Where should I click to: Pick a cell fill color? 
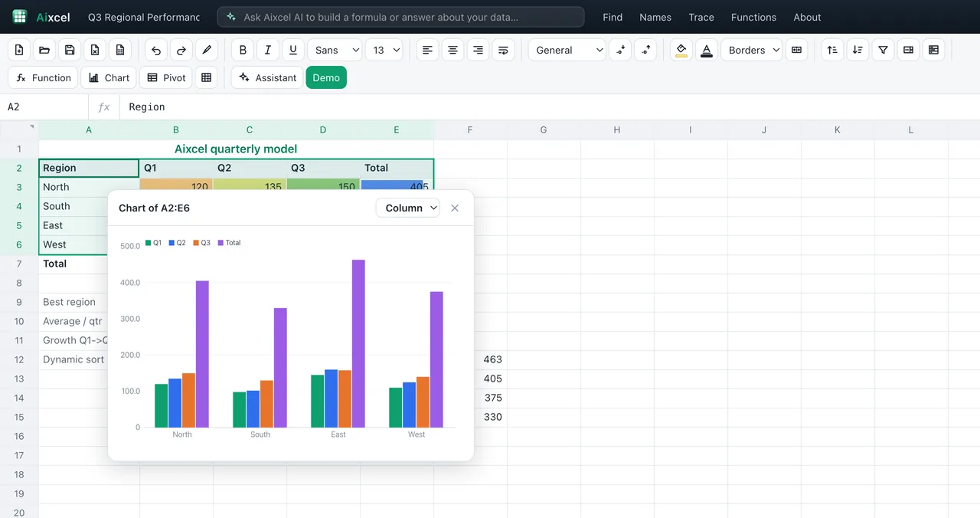coord(681,50)
